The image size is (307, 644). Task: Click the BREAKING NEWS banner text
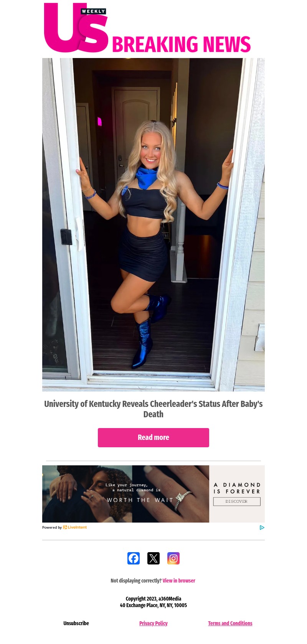click(181, 44)
